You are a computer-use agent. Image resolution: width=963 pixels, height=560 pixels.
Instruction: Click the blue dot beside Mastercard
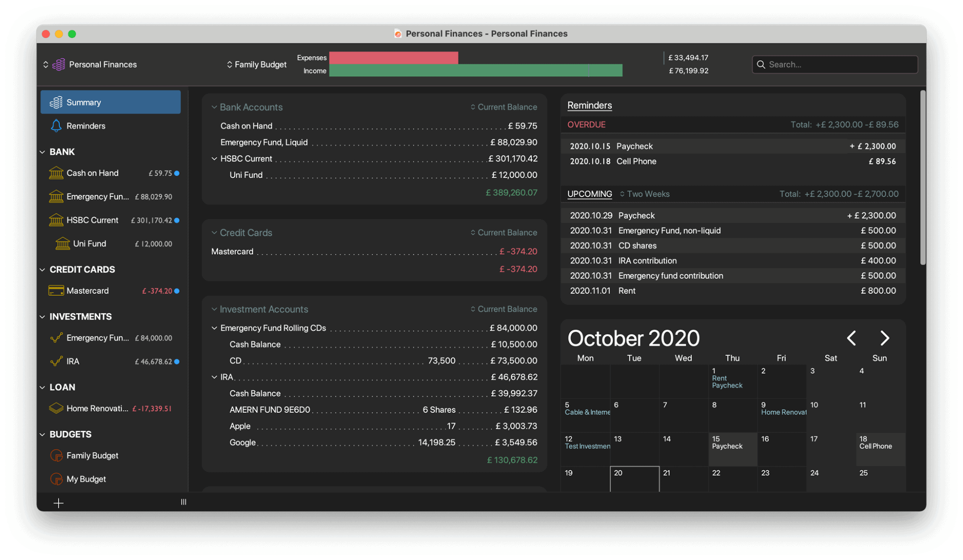(177, 291)
